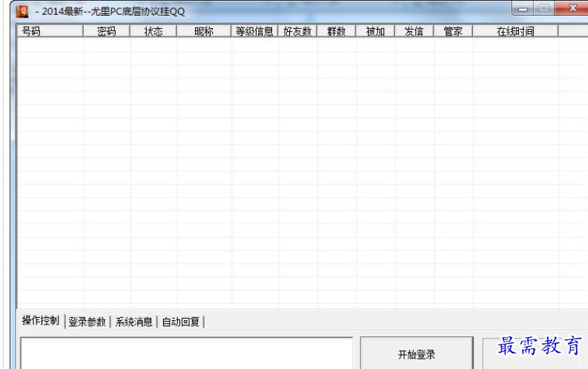Click the 状态 column header

click(153, 31)
